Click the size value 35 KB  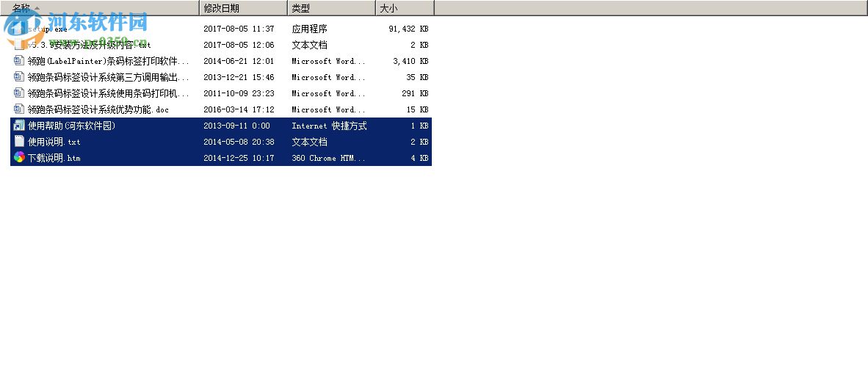417,77
